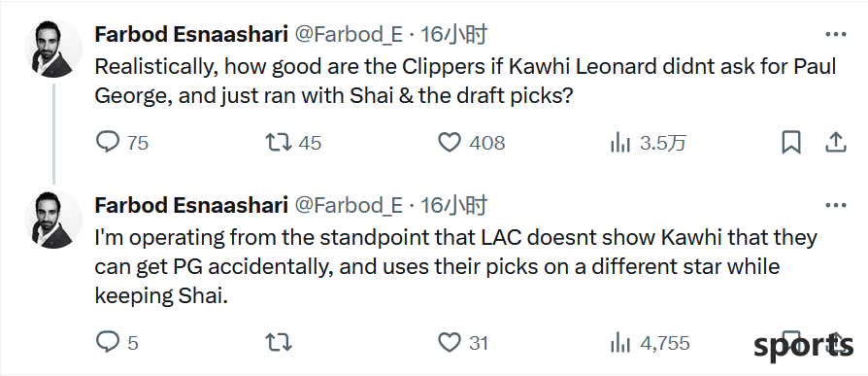The height and width of the screenshot is (376, 868).
Task: View analytics of the first tweet
Action: (x=649, y=144)
